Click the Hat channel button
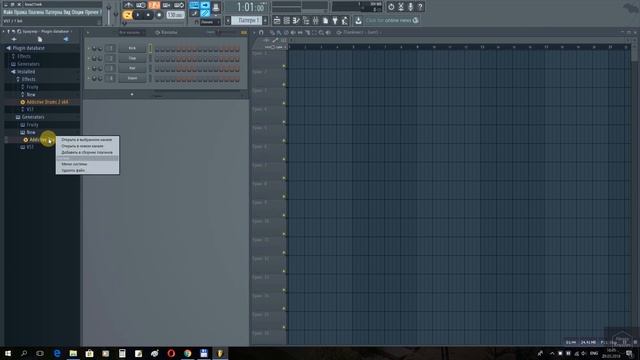The height and width of the screenshot is (360, 640). click(x=132, y=68)
